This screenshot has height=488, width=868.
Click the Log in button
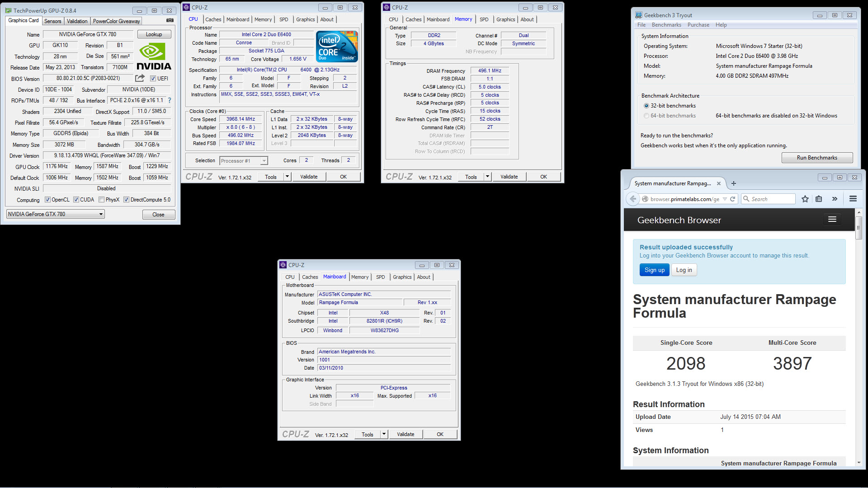pyautogui.click(x=684, y=270)
